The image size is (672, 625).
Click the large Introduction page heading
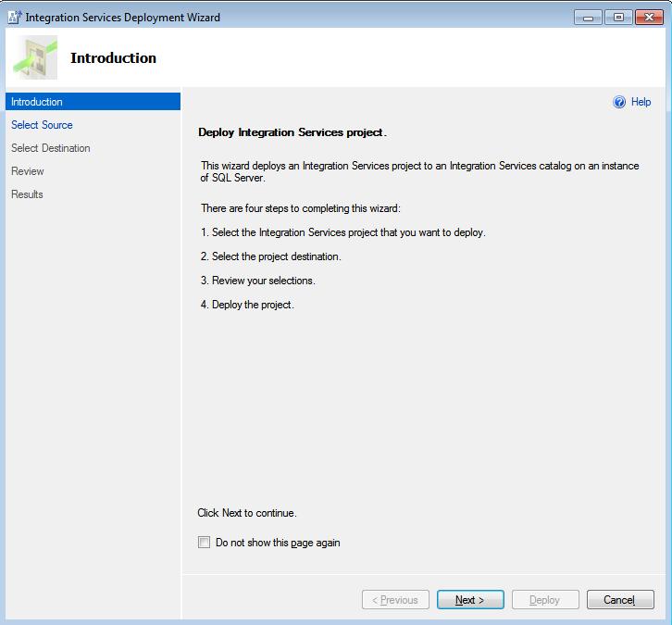[113, 58]
